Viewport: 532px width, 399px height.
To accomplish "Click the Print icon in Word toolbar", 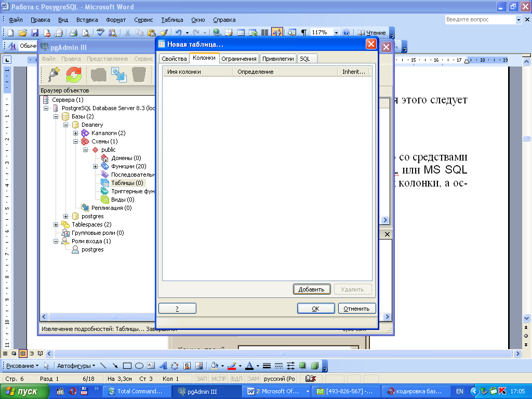I will (74, 33).
